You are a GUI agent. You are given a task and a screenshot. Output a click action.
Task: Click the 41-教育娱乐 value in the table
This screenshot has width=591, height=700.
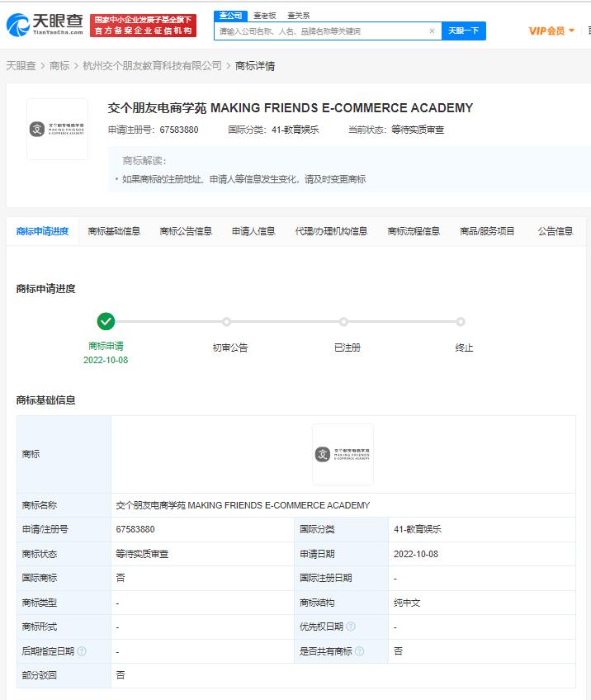418,529
